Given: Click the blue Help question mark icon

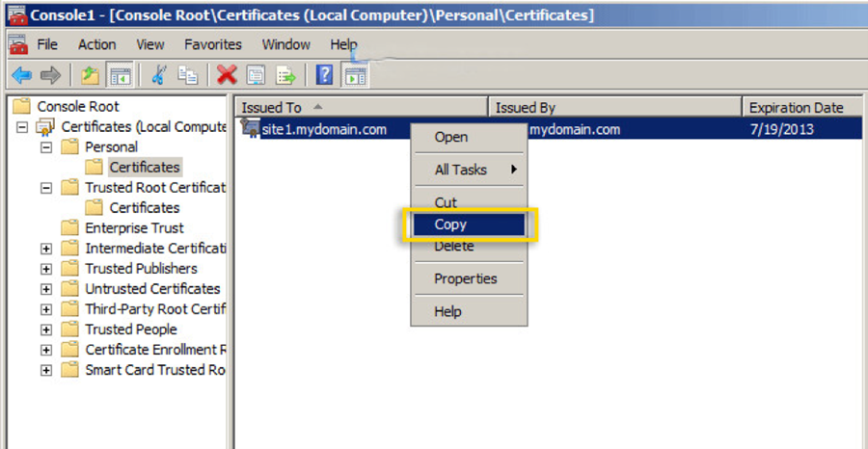Looking at the screenshot, I should (x=324, y=75).
